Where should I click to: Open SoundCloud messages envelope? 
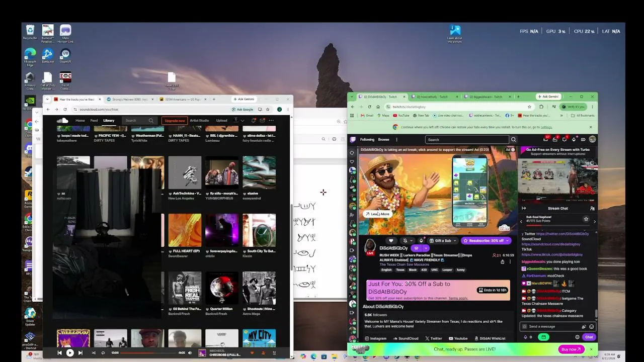pyautogui.click(x=262, y=121)
